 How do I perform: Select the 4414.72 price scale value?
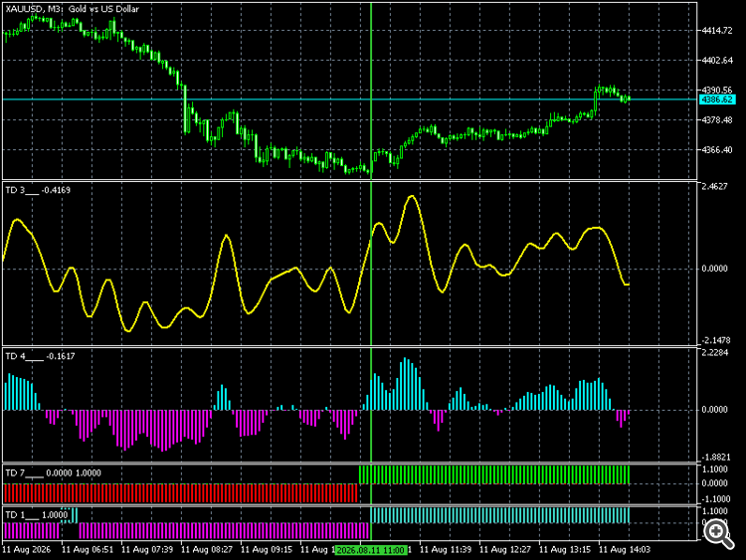tap(717, 31)
